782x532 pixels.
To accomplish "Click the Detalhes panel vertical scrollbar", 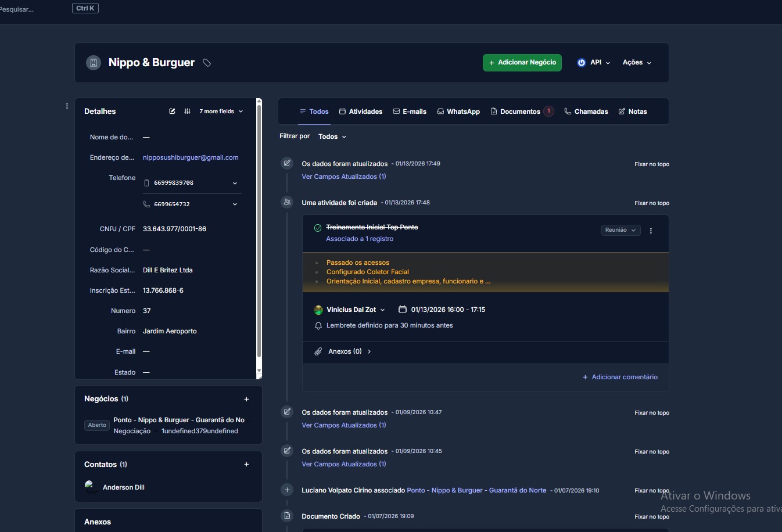I will [x=259, y=232].
